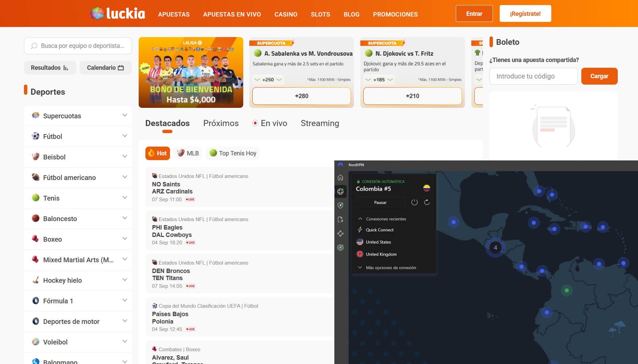Open NordVPN Meshnet nodes icon
The image size is (638, 364).
340,234
